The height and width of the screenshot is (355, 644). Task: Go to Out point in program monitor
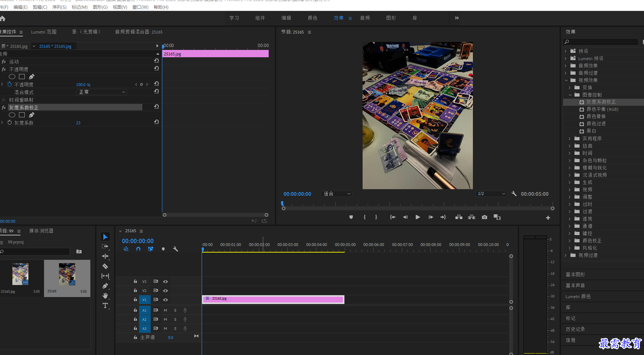click(443, 217)
